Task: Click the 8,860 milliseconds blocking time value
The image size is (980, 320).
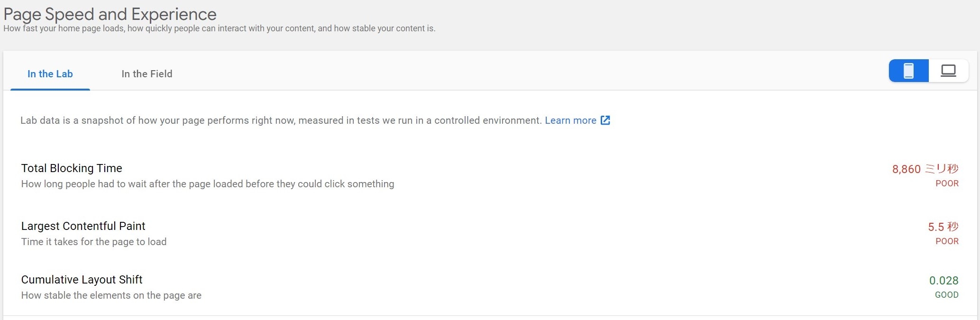Action: pos(925,169)
